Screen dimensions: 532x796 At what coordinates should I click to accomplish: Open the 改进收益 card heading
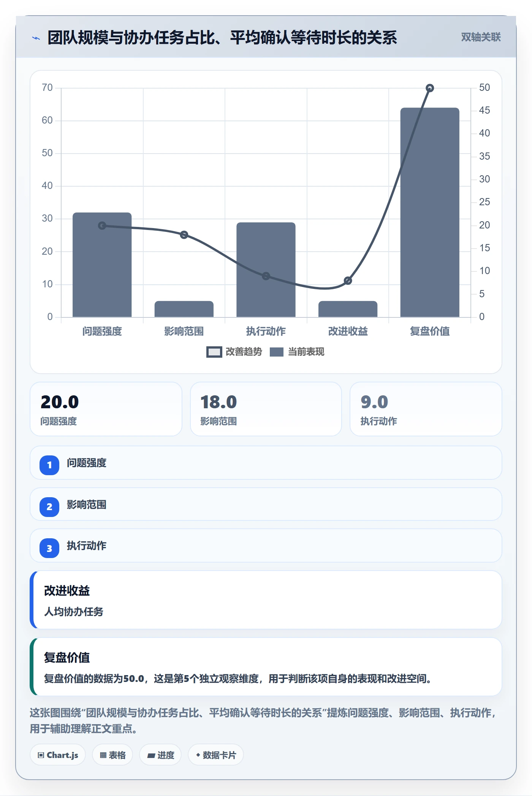click(67, 591)
